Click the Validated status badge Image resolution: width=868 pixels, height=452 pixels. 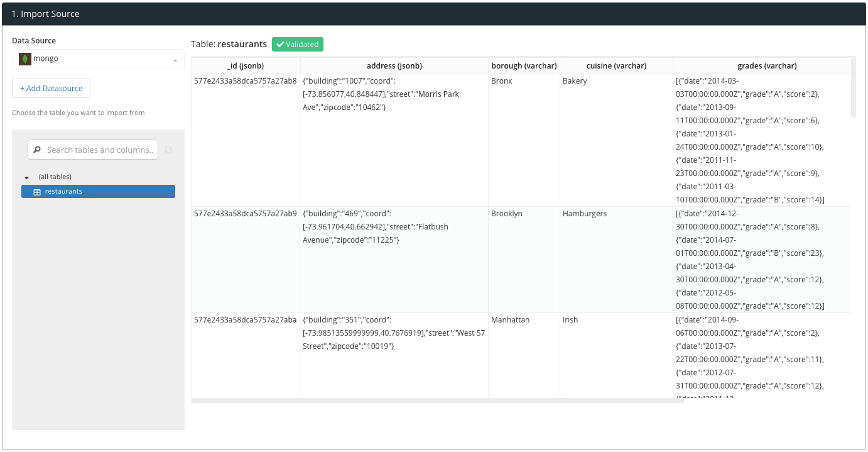point(298,45)
